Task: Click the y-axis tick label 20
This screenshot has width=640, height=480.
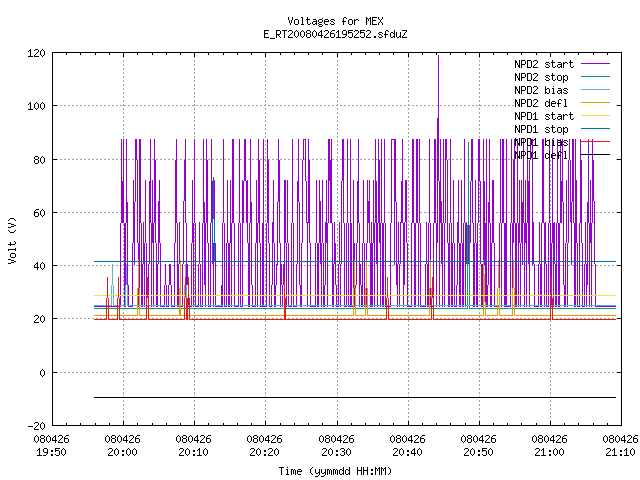Action: (39, 320)
